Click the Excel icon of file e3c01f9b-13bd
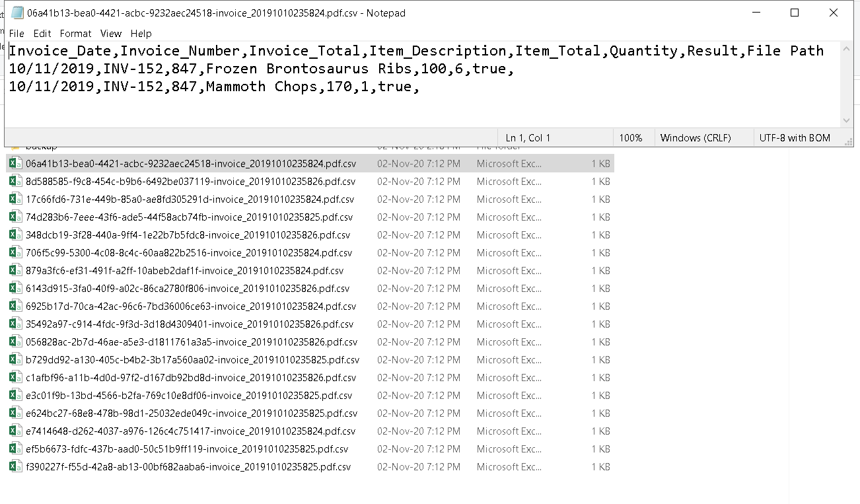The image size is (860, 504). click(x=15, y=395)
